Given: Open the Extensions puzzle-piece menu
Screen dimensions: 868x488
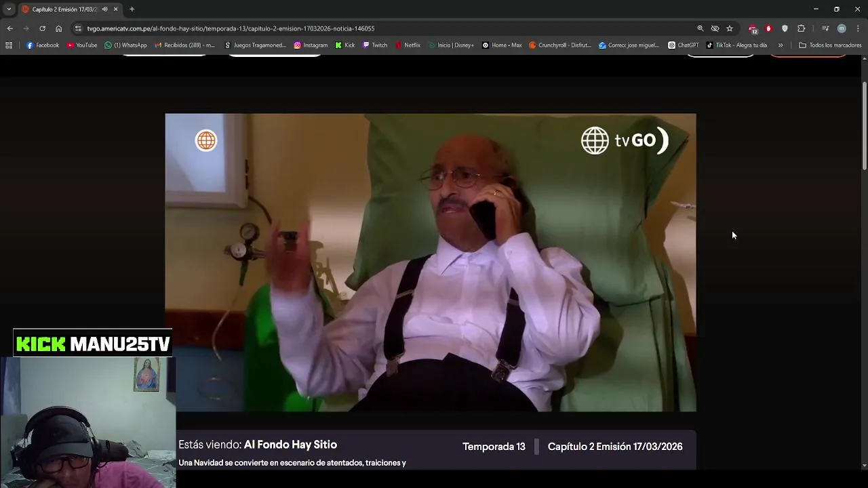Looking at the screenshot, I should [802, 28].
